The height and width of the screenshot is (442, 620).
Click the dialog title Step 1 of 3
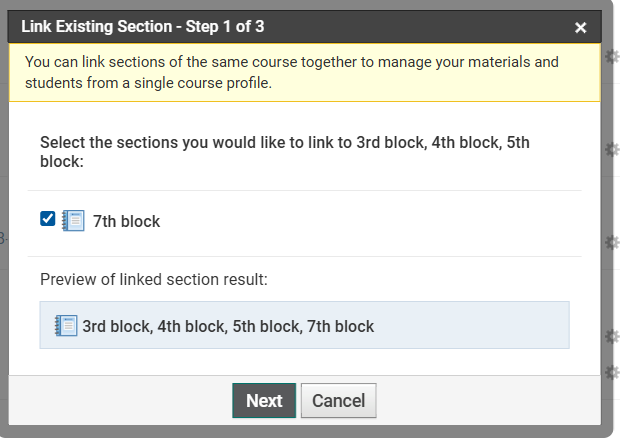click(143, 27)
